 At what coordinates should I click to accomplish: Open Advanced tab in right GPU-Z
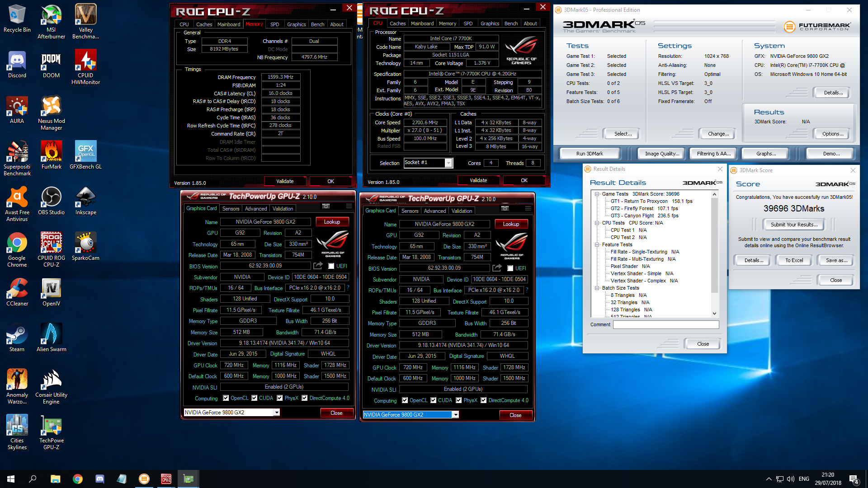(x=435, y=211)
